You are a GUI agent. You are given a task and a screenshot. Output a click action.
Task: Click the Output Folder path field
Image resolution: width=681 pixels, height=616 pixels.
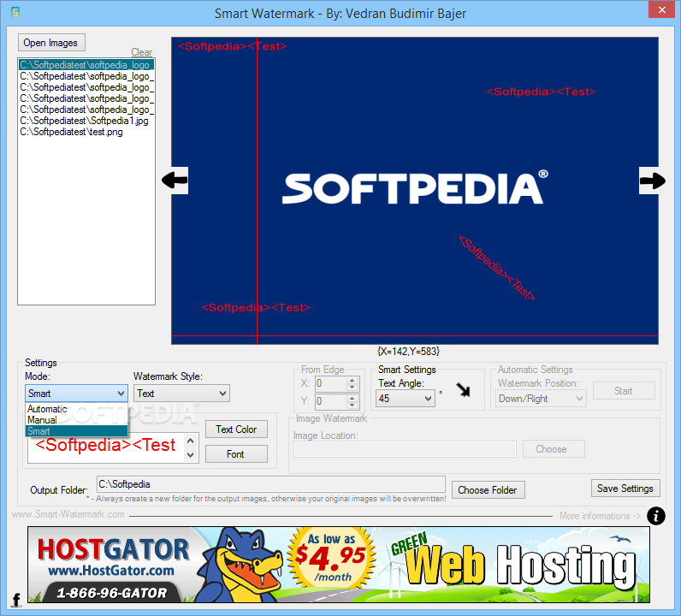click(x=271, y=484)
